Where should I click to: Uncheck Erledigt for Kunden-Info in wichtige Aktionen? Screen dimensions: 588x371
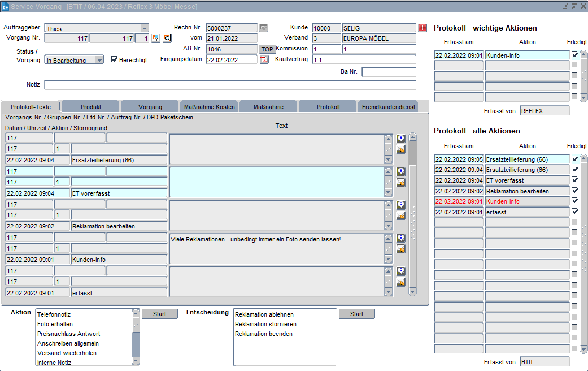point(574,55)
